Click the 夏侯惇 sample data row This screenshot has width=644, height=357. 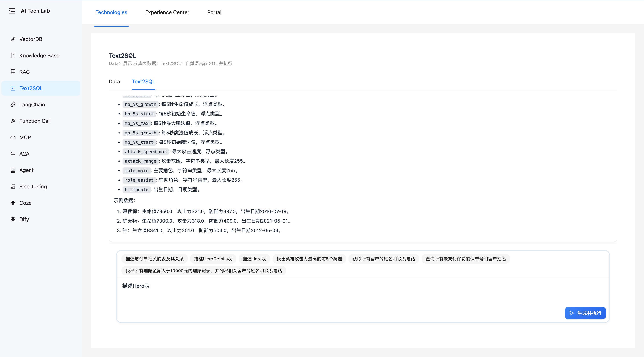(x=206, y=211)
